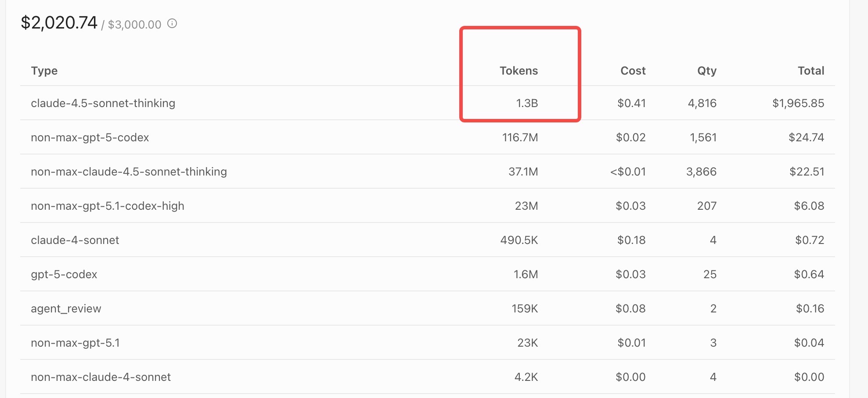Select the non-max-claude-4-sonnet row label
868x398 pixels.
[101, 377]
